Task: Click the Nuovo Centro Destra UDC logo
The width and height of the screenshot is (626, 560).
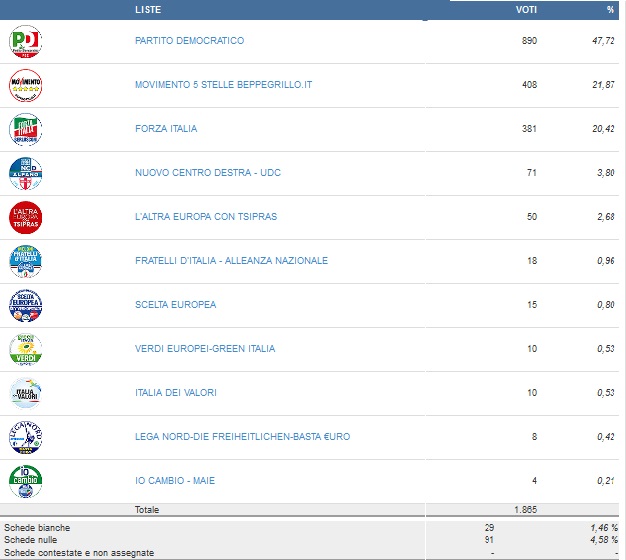Action: coord(26,173)
